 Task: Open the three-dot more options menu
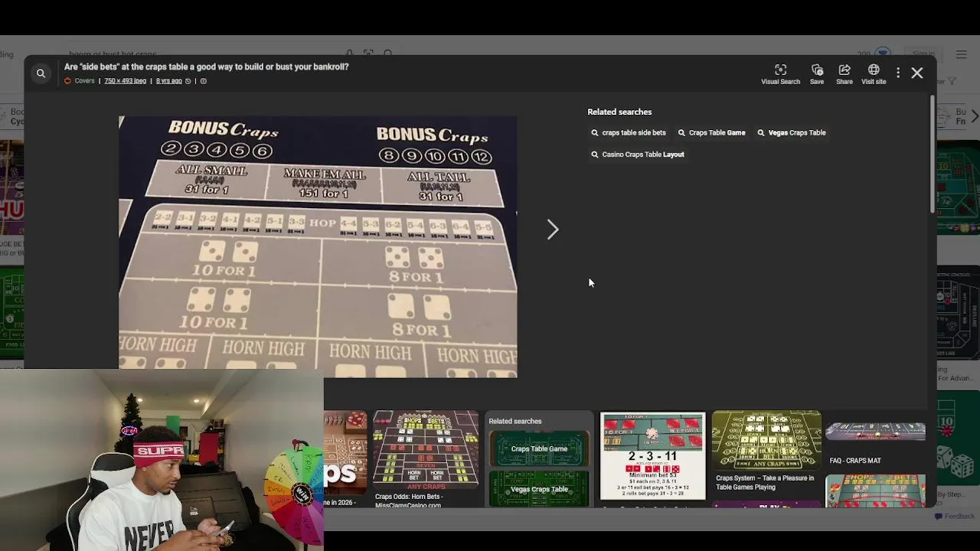(x=898, y=73)
